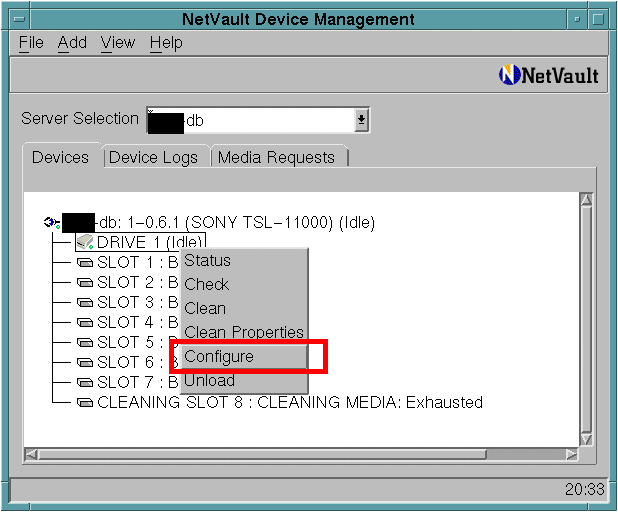Click the 20:33 time in status bar
The width and height of the screenshot is (618, 512).
coord(585,490)
